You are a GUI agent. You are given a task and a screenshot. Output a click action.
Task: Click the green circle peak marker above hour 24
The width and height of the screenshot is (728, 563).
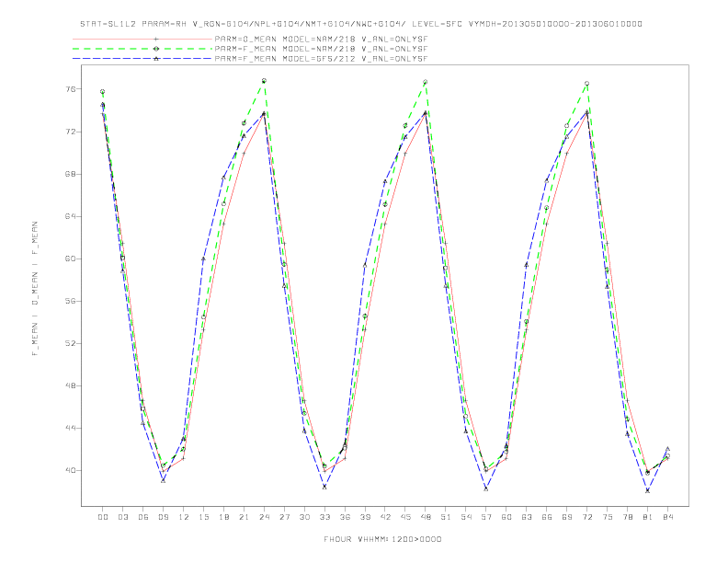tap(264, 81)
